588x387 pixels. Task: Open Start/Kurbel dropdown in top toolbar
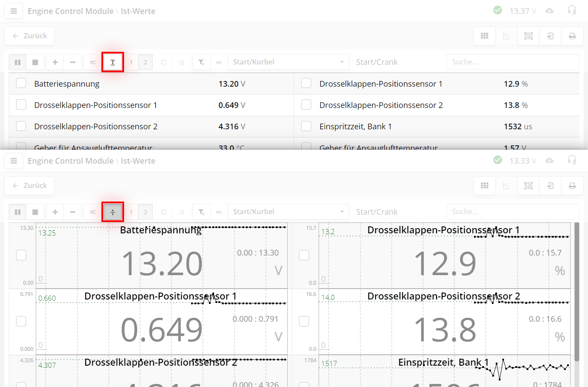[x=288, y=62]
